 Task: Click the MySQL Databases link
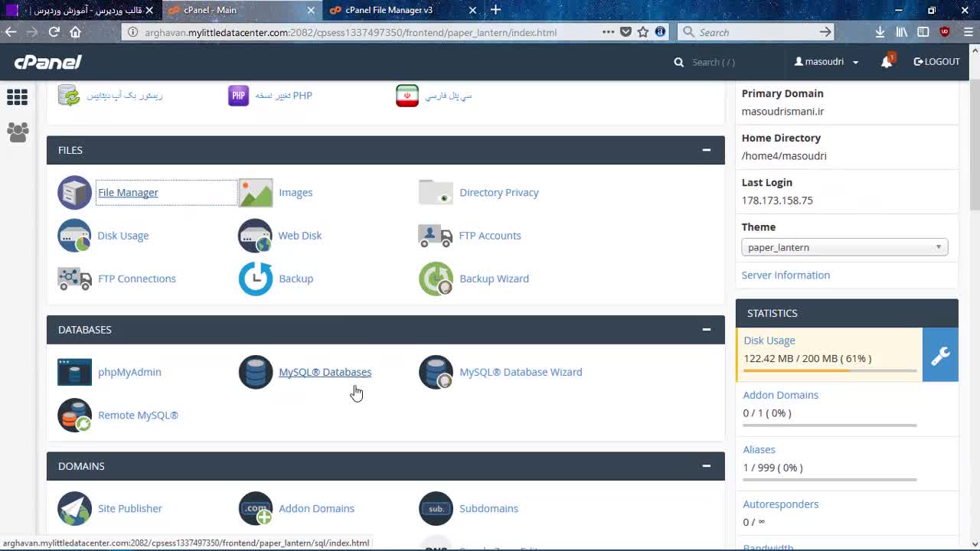pyautogui.click(x=325, y=373)
